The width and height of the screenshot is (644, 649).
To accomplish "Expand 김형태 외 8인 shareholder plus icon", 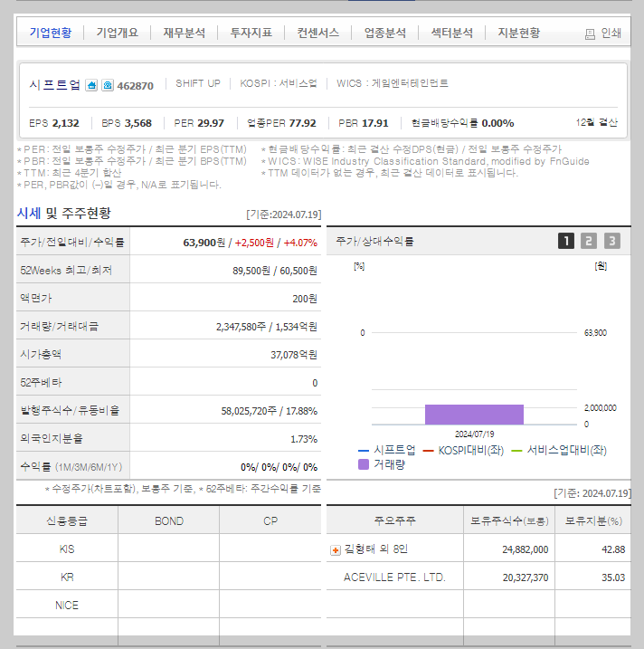I will coord(336,550).
